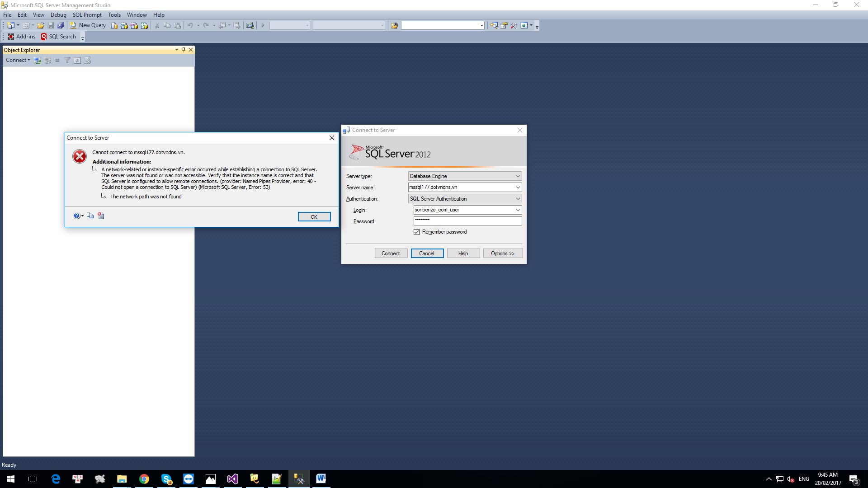Viewport: 868px width, 488px height.
Task: Click the Save All icon in toolbar
Action: [61, 25]
